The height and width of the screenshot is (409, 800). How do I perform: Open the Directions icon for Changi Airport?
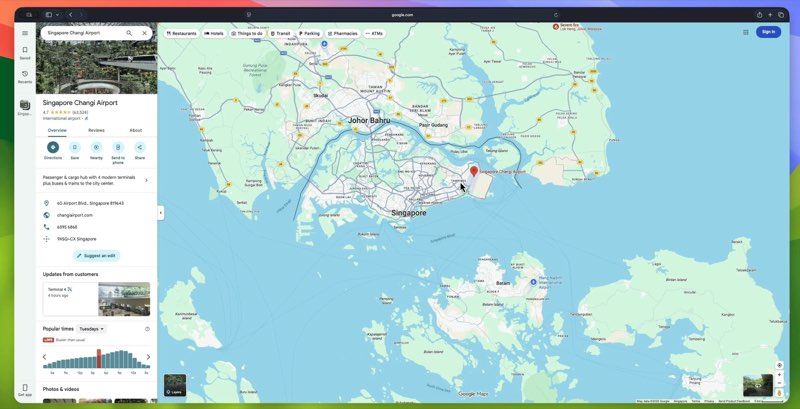coord(53,147)
